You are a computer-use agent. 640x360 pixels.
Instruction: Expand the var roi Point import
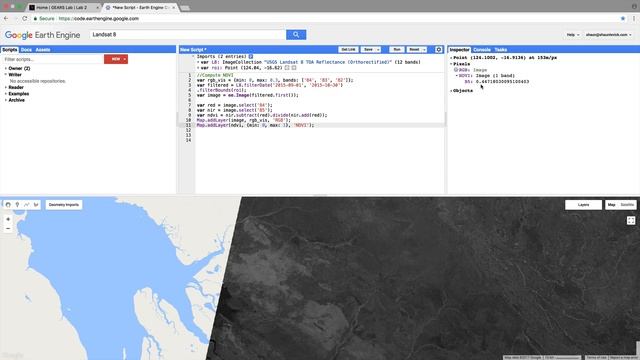(x=198, y=68)
